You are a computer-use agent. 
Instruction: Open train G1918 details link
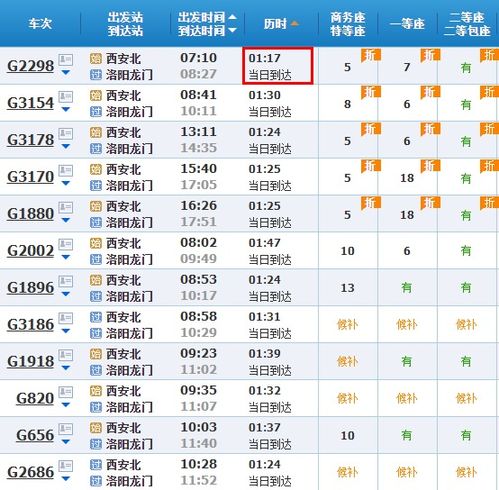[30, 362]
